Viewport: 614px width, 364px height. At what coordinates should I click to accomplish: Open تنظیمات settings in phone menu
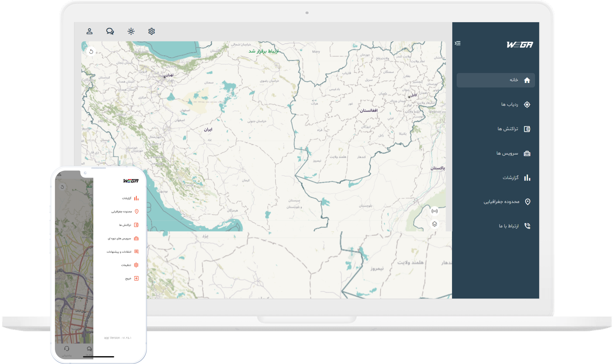click(126, 265)
